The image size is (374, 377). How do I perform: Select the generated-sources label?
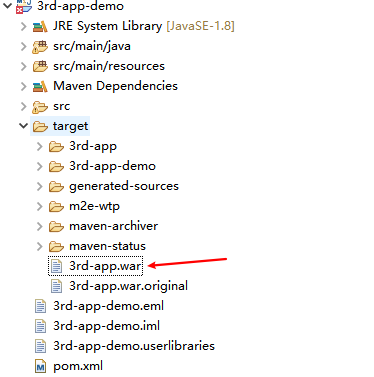[x=124, y=186]
